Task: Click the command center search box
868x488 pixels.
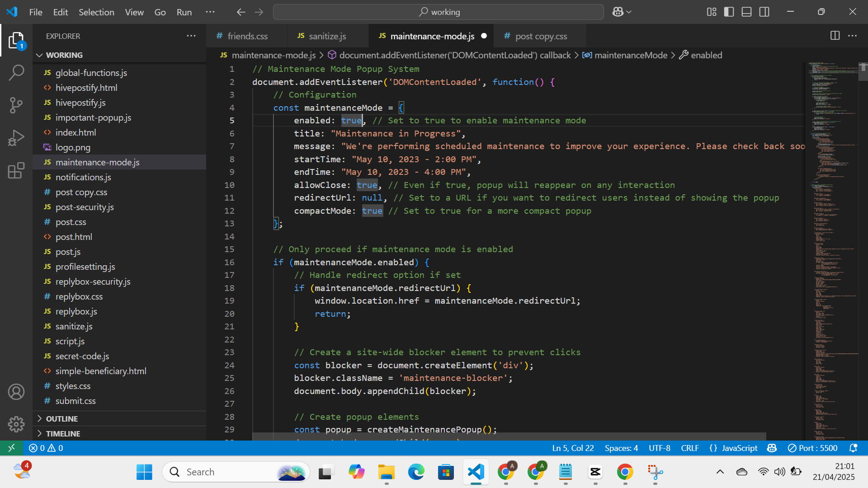Action: pos(438,12)
